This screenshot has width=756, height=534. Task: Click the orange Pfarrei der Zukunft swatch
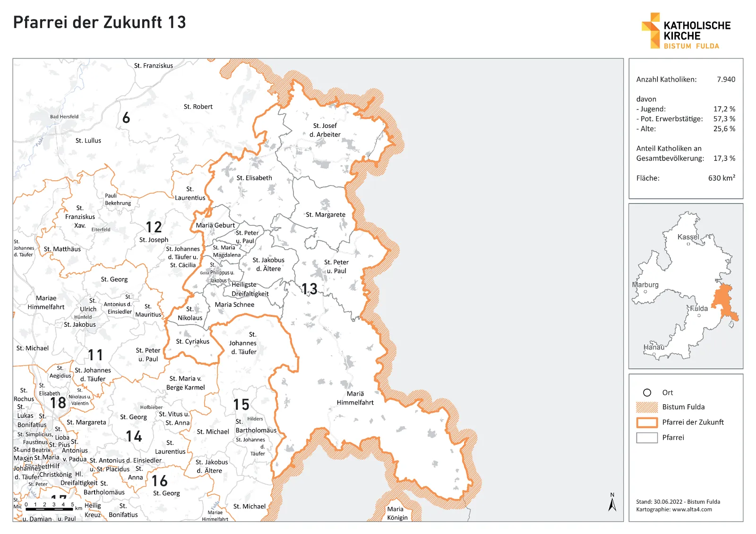pos(647,422)
